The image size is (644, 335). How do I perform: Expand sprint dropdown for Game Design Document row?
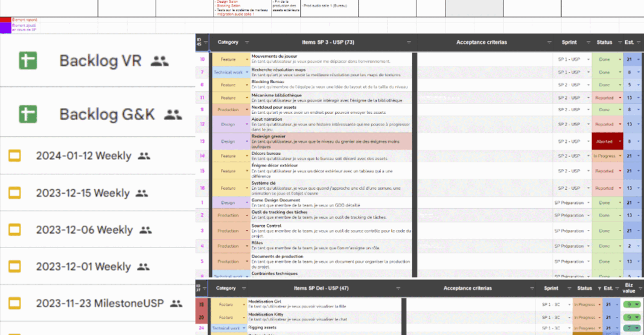pyautogui.click(x=588, y=203)
